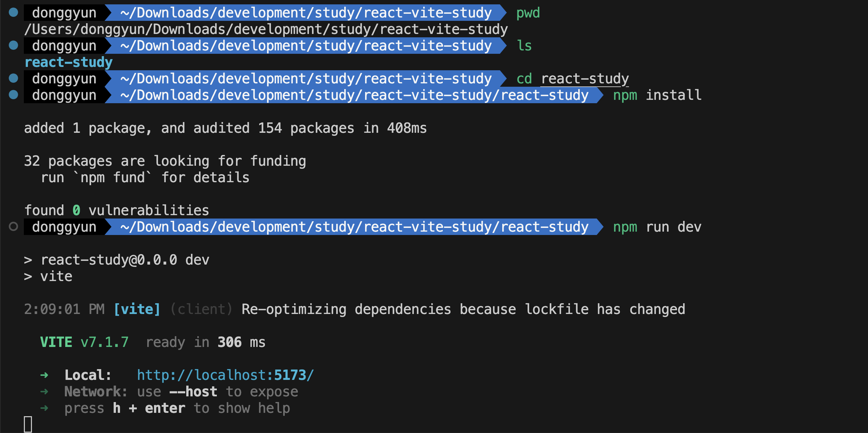The width and height of the screenshot is (868, 433).
Task: Select the circle beside cd react-study line
Action: pos(13,78)
